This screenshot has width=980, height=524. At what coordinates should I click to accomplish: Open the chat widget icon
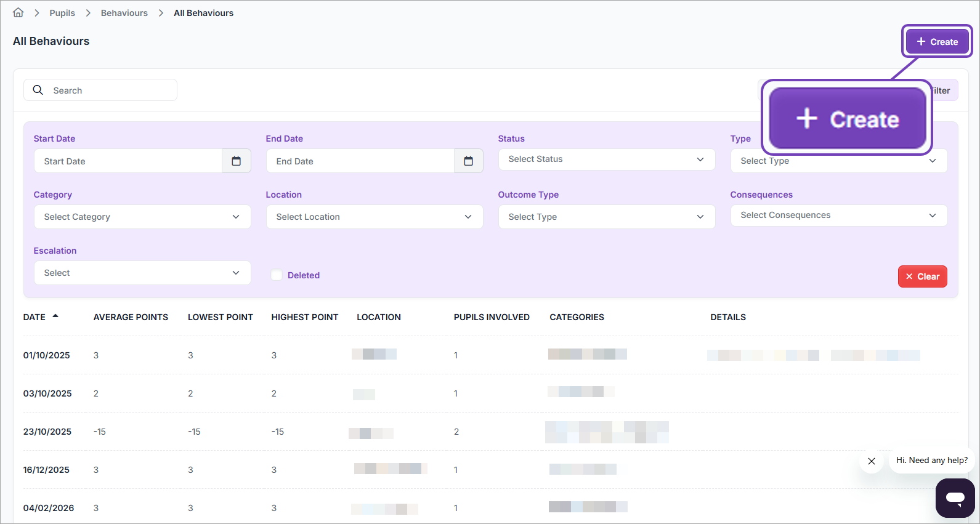955,498
